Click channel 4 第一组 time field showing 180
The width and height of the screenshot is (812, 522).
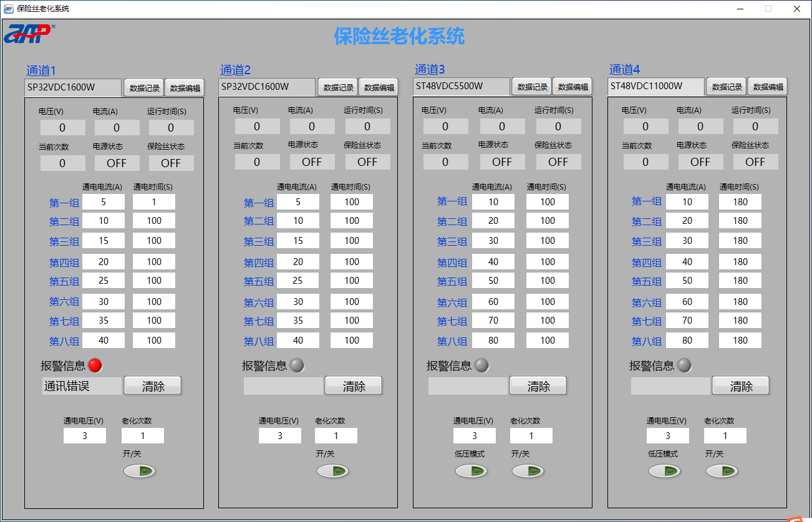pos(740,202)
